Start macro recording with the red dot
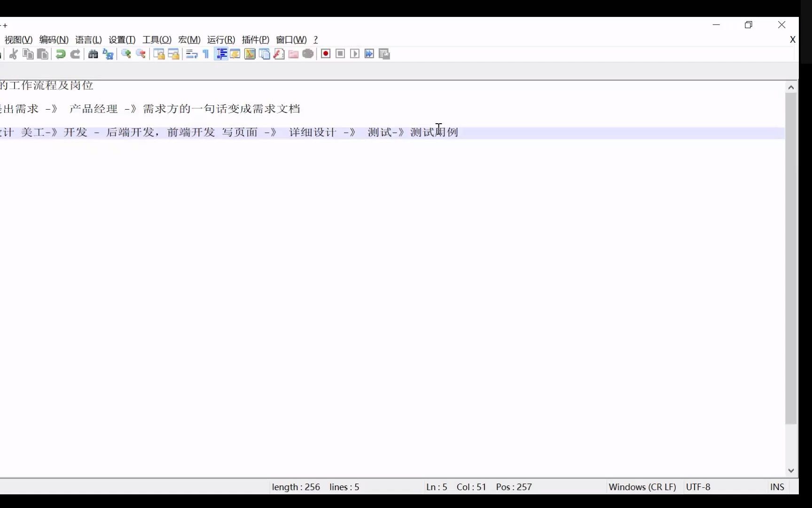The image size is (812, 508). [326, 54]
